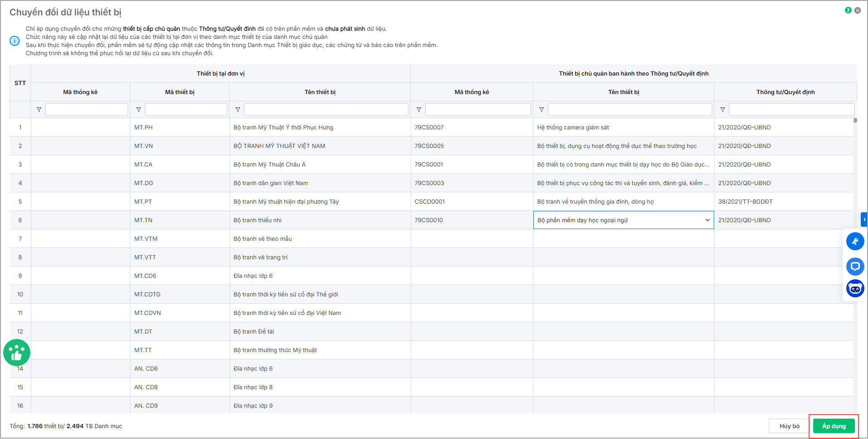Open the chat support bubble icon
The height and width of the screenshot is (439, 868).
pos(855,267)
